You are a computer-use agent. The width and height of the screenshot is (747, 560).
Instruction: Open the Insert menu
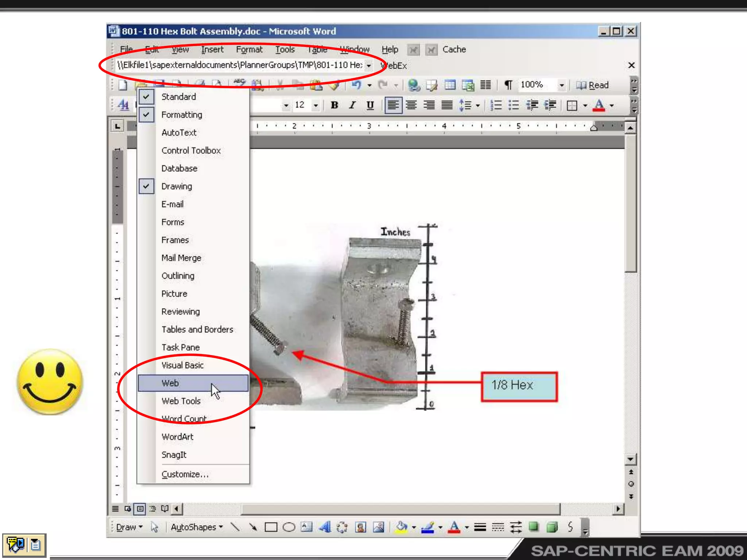click(x=212, y=49)
